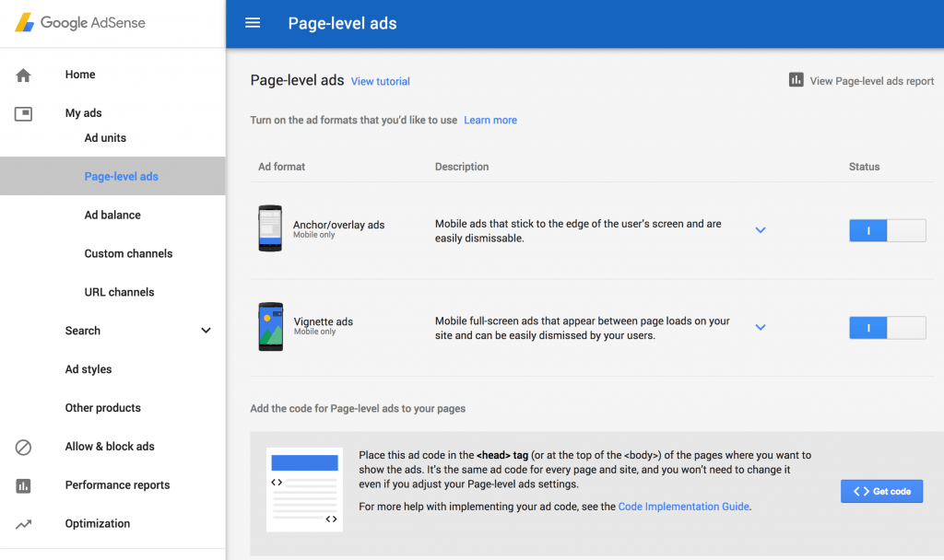Open the View tutorial link
944x560 pixels.
point(380,81)
